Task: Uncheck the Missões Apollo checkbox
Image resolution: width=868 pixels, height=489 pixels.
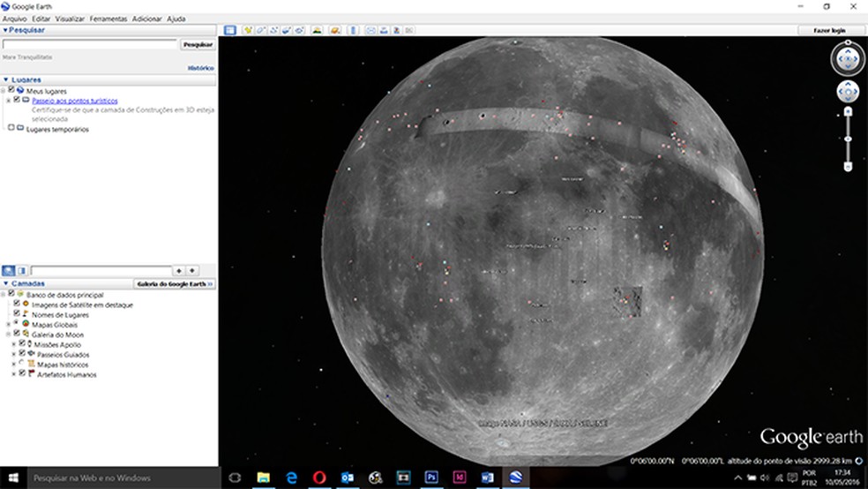Action: pyautogui.click(x=22, y=344)
